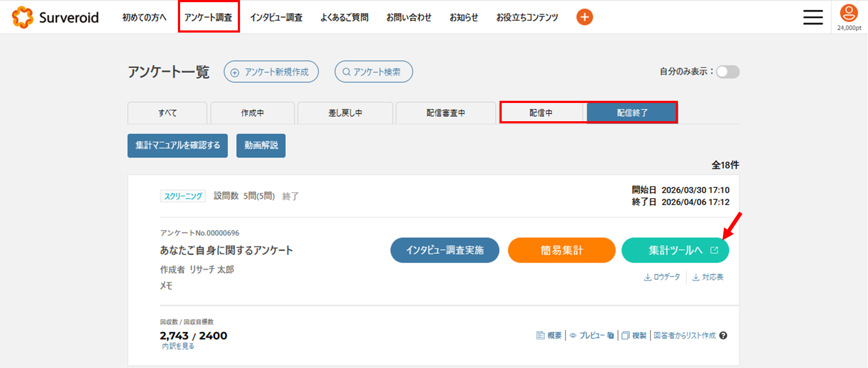Click the orange plus icon in navigation
This screenshot has width=868, height=368.
[585, 17]
